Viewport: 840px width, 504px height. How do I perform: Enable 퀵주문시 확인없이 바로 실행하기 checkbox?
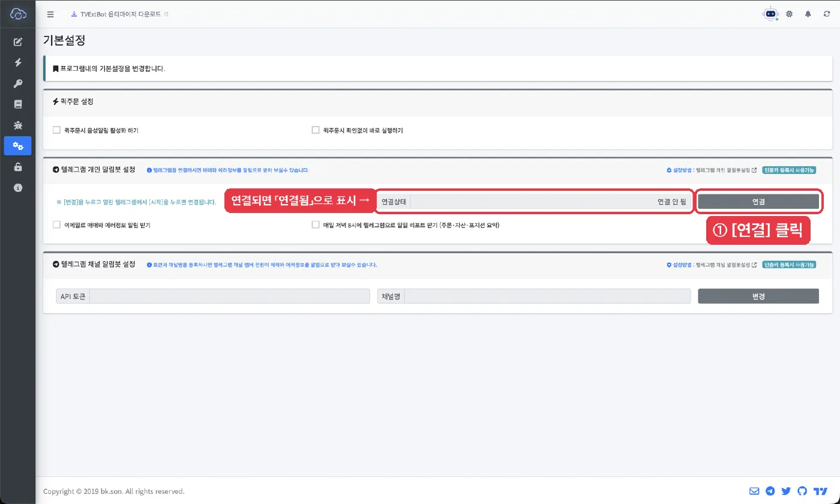[316, 130]
